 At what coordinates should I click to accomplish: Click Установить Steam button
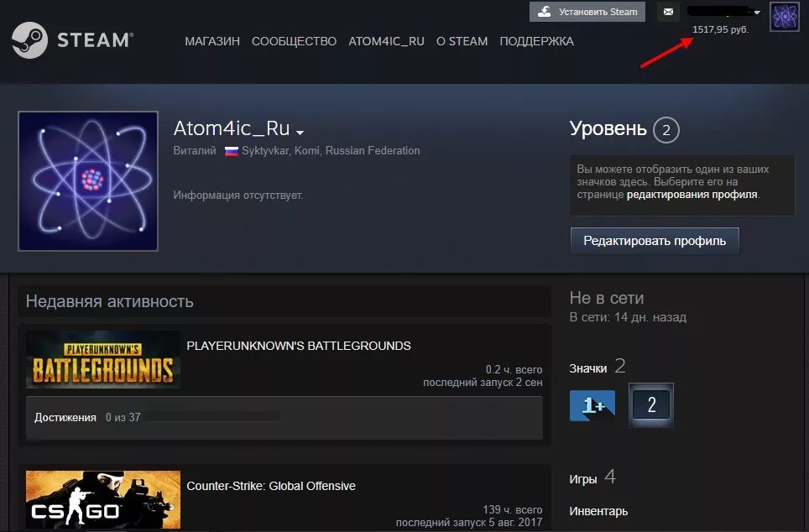(587, 12)
